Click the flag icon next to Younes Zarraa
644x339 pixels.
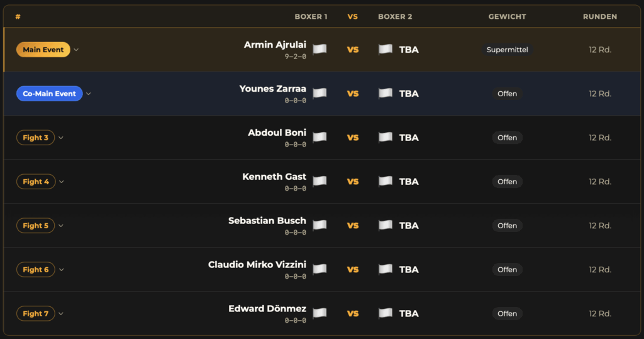(x=319, y=93)
